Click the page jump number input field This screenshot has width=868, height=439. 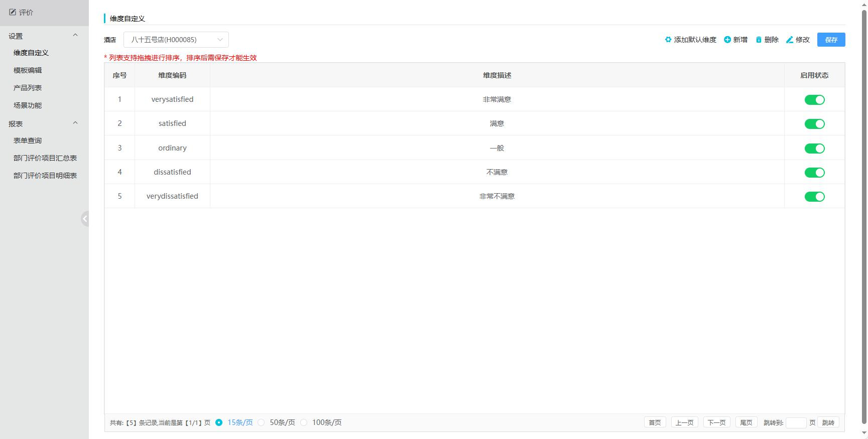click(796, 422)
